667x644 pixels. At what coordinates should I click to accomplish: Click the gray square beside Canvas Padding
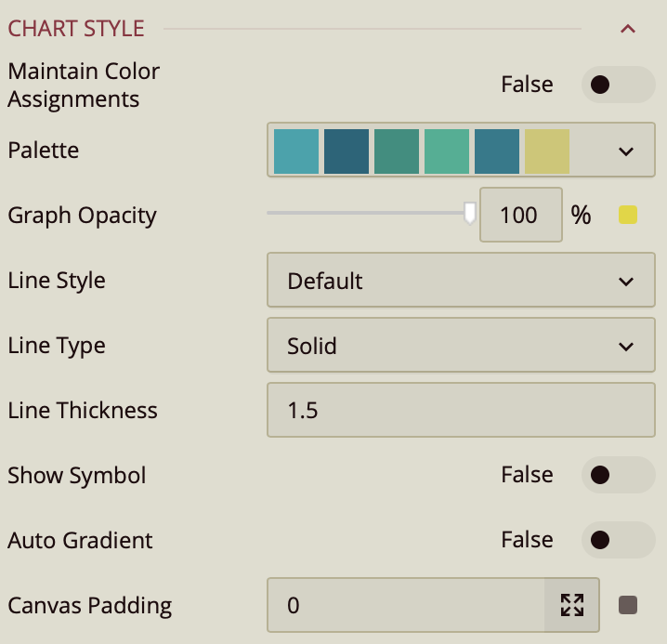628,606
